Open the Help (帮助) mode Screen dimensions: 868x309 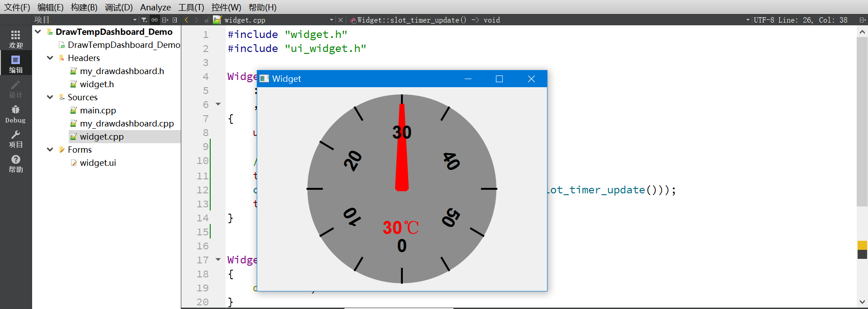point(16,164)
